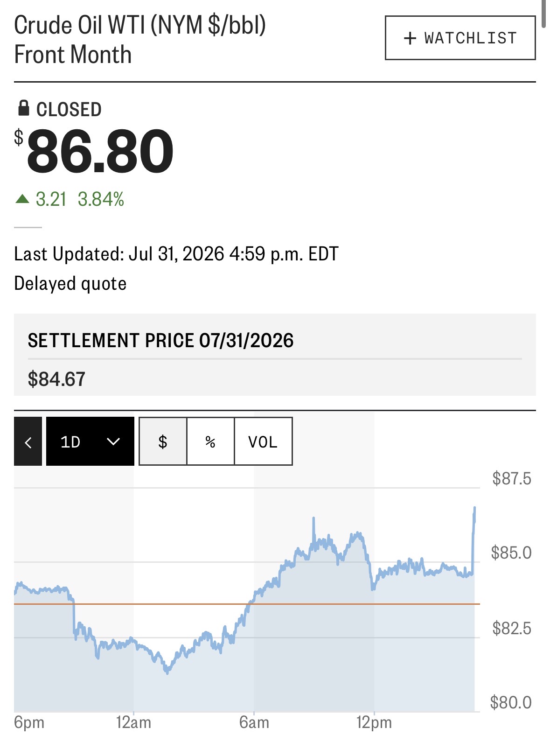Click the closed lock icon

coord(23,108)
